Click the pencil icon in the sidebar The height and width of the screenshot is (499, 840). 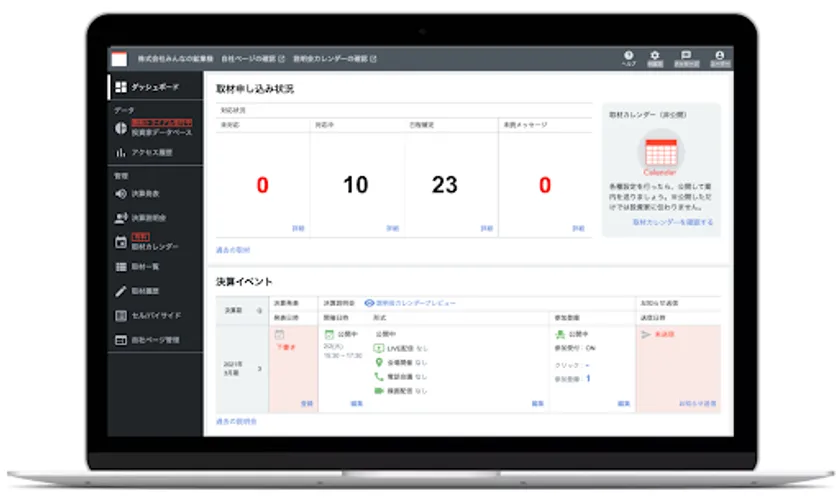coord(121,291)
